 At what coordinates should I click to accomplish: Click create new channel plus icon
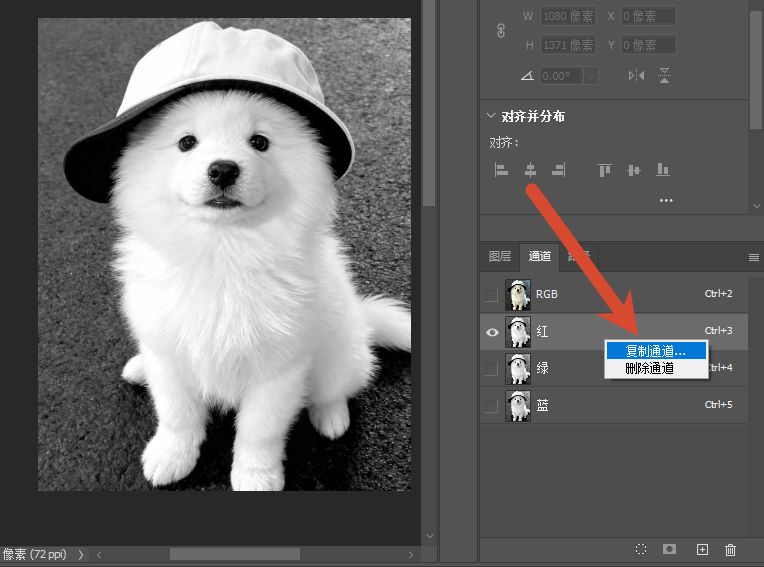point(702,549)
